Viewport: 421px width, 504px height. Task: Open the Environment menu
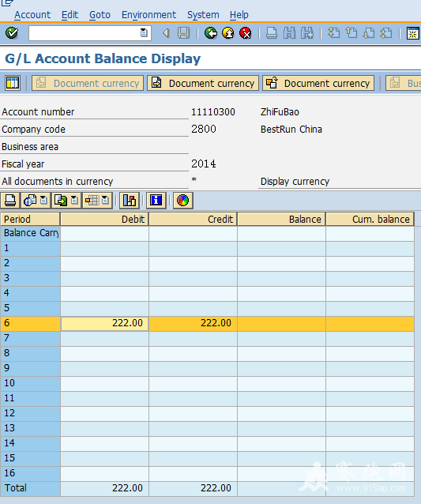tap(148, 15)
